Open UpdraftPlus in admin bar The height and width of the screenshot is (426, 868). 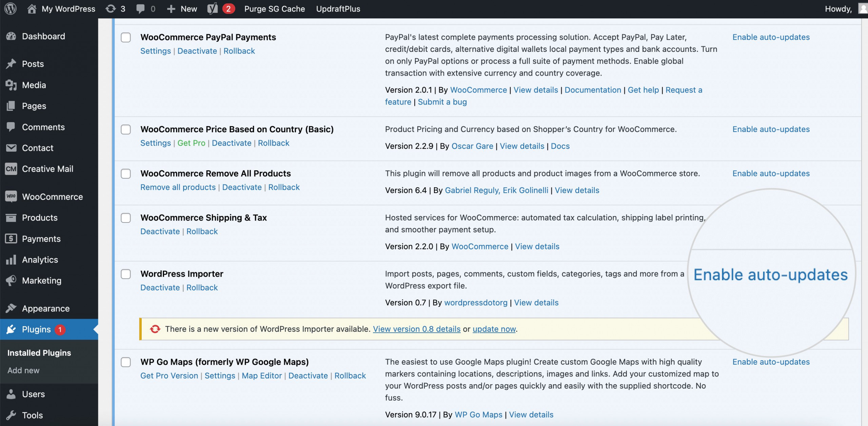pos(338,9)
